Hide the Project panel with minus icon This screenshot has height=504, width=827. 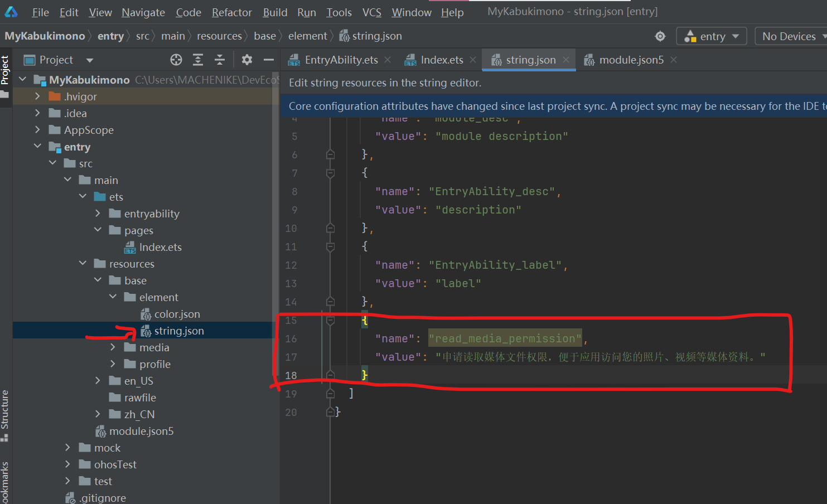pyautogui.click(x=269, y=60)
